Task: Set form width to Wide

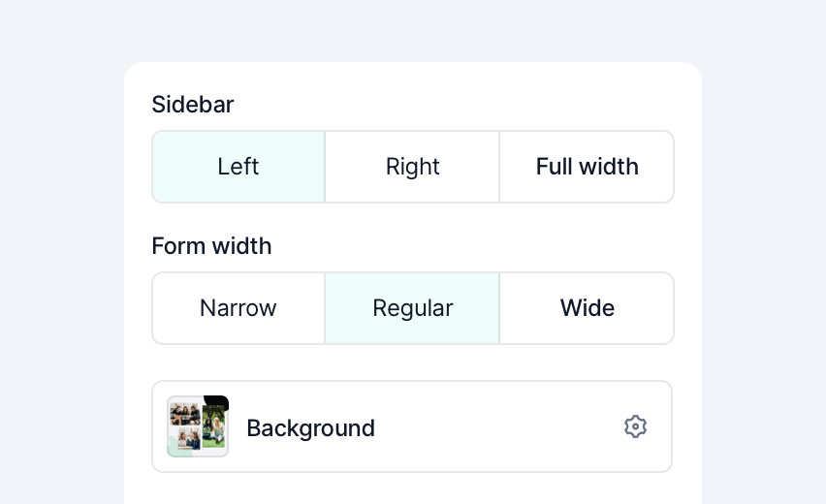Action: click(x=587, y=308)
